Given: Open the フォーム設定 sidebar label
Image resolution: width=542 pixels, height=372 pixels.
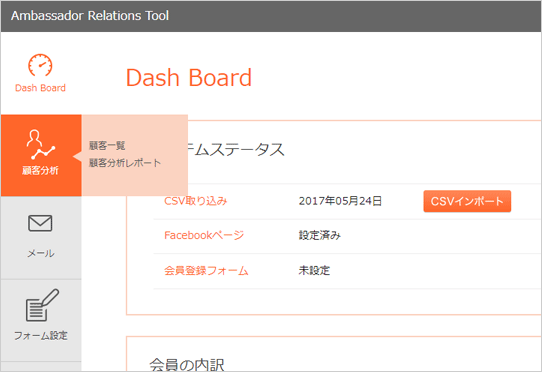Looking at the screenshot, I should (41, 336).
